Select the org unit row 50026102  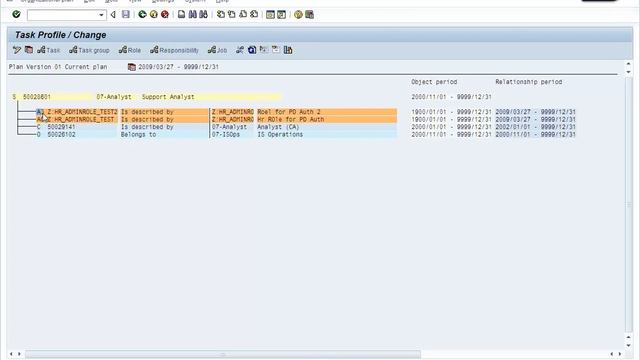[216, 134]
